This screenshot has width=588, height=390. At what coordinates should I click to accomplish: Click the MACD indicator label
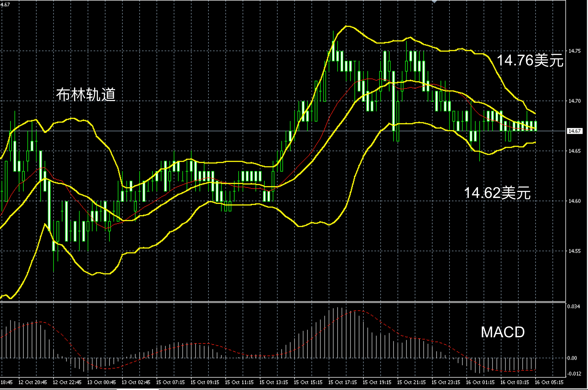pyautogui.click(x=503, y=332)
